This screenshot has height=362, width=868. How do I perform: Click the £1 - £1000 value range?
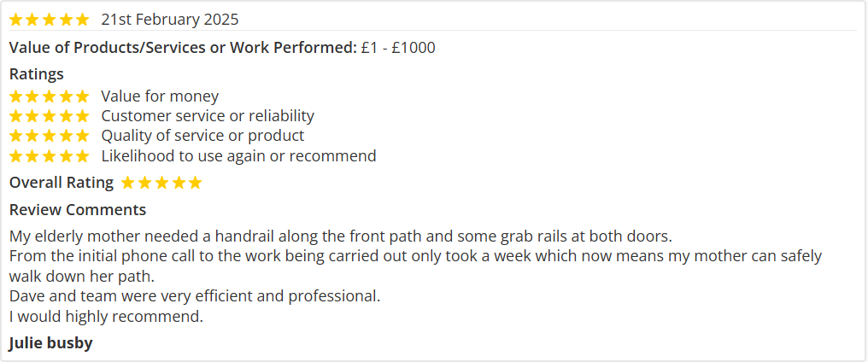pyautogui.click(x=398, y=48)
